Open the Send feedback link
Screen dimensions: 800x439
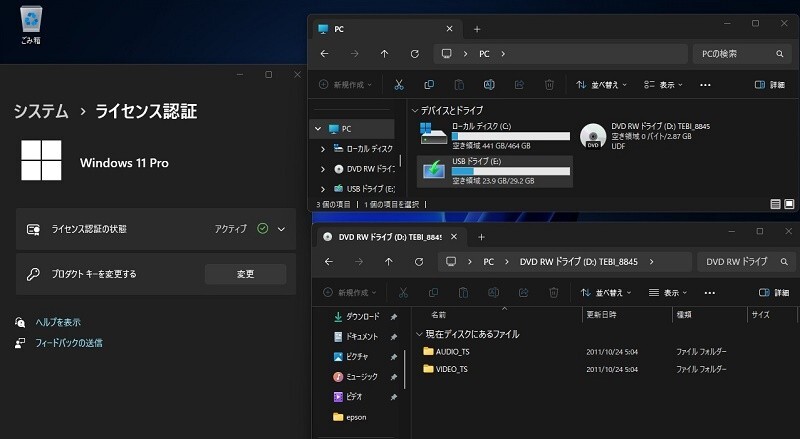click(69, 343)
